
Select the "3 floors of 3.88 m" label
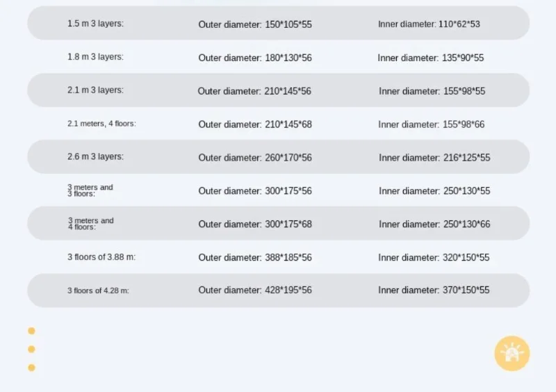[101, 257]
